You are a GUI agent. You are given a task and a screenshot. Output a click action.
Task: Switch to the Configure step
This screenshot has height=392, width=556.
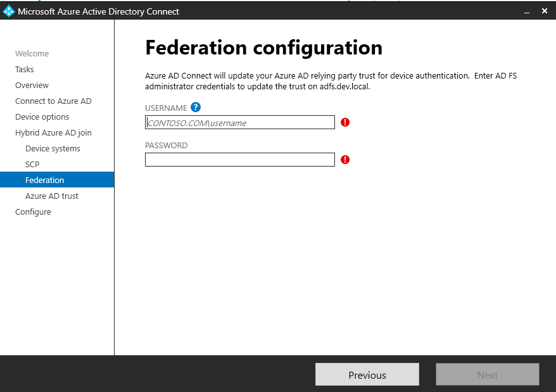(33, 212)
